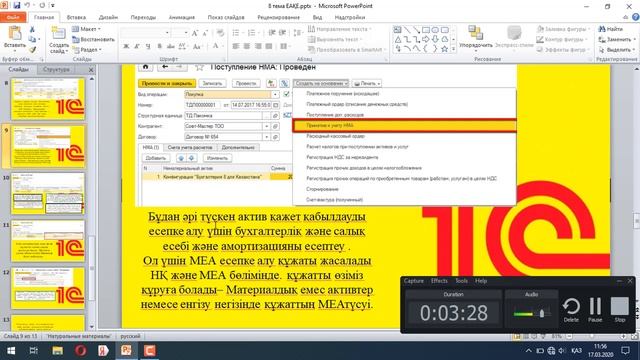Select the triangle shape in shapes gallery
The height and width of the screenshot is (360, 640).
(x=398, y=40)
